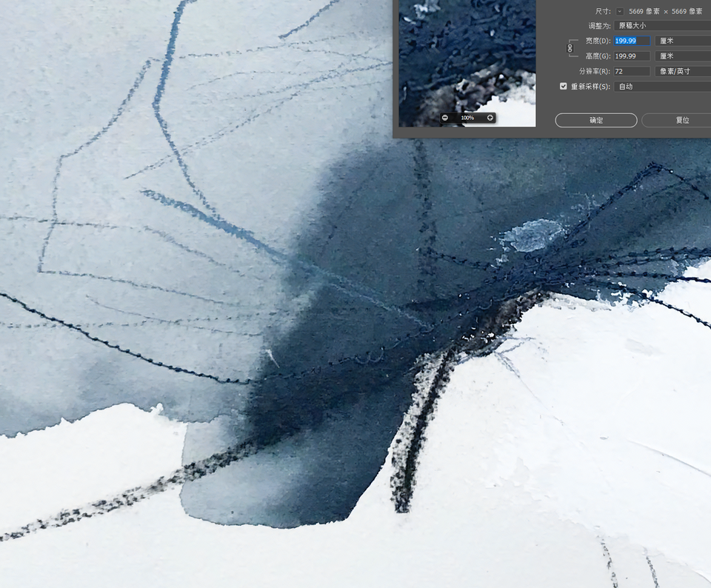
Task: Toggle the constrain proportions chain link
Action: click(570, 48)
